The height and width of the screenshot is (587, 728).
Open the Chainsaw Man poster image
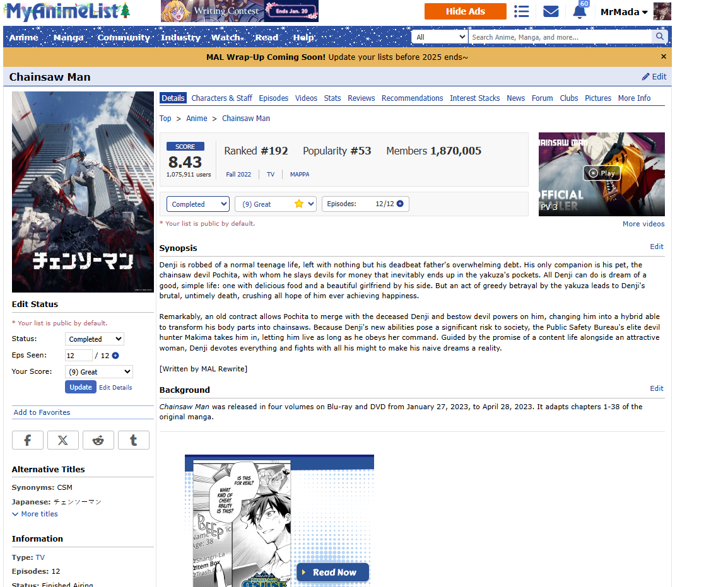point(83,192)
